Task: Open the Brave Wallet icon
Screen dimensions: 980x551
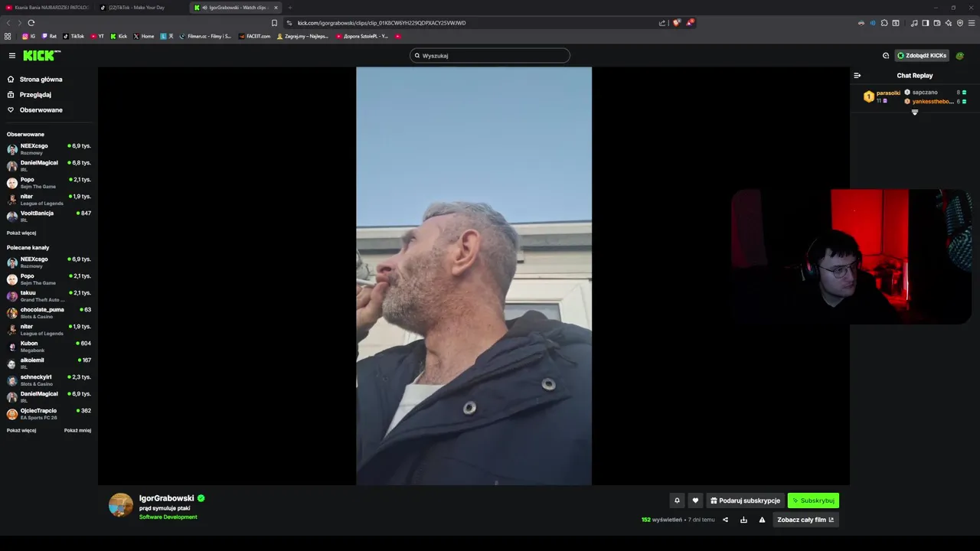Action: [x=937, y=23]
